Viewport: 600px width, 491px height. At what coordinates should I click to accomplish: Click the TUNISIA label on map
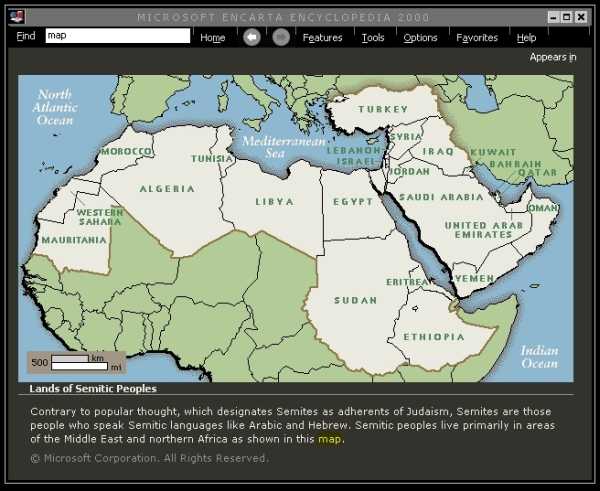coord(212,158)
